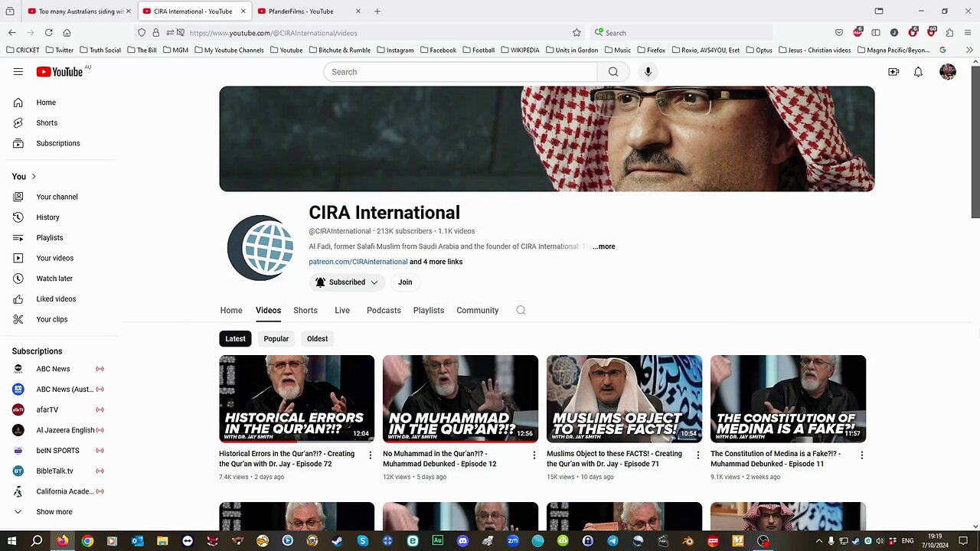This screenshot has width=980, height=551.
Task: Open WIKIPEDIA bookmark folder
Action: (x=520, y=50)
